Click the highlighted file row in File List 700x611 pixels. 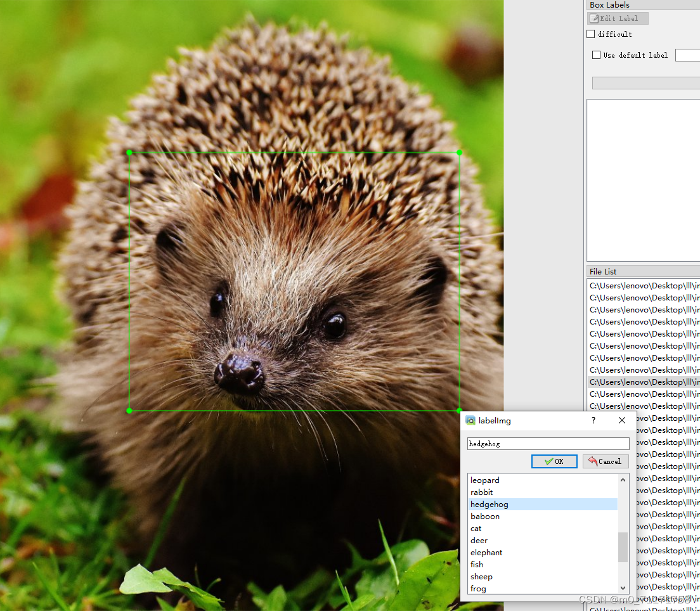point(644,382)
